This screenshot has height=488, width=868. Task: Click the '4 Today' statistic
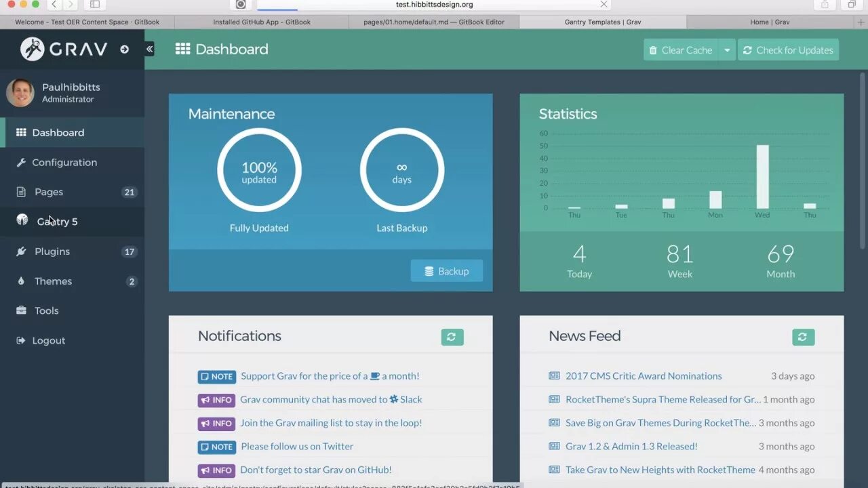pos(580,260)
